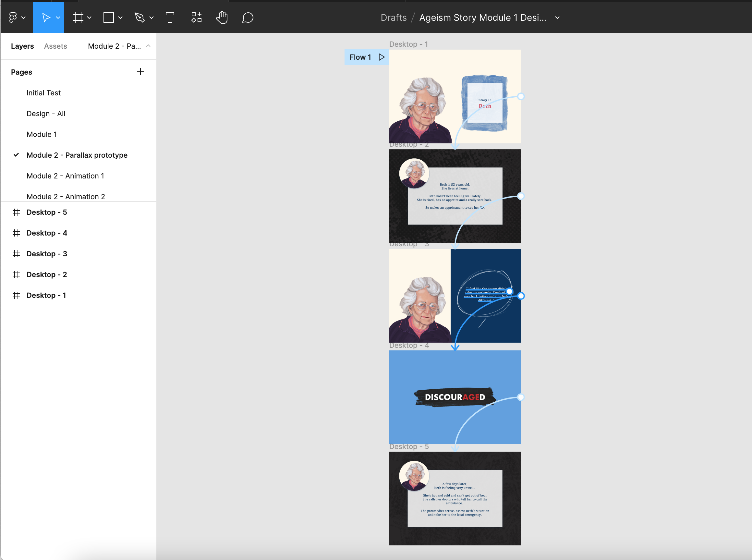Select the Move tool
Viewport: 752px width, 560px height.
click(46, 18)
